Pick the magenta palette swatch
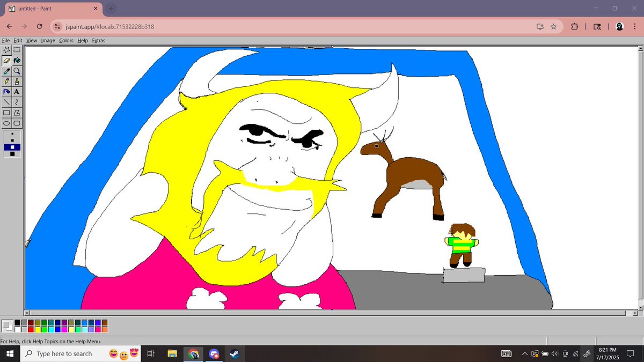The image size is (644, 362). coord(64,330)
